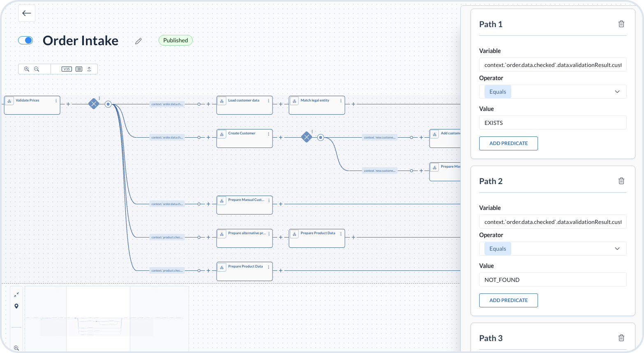This screenshot has width=644, height=353.
Task: Open the Create Customer node options menu
Action: coord(269,134)
